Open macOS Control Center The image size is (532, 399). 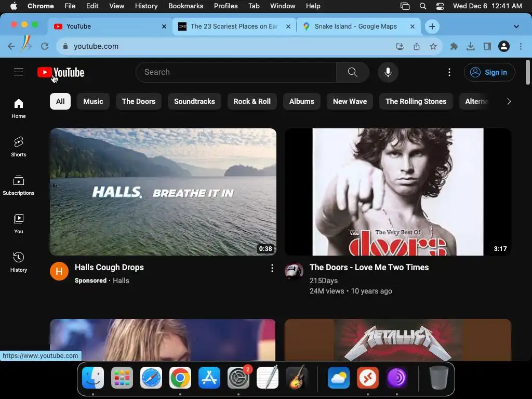pyautogui.click(x=440, y=6)
